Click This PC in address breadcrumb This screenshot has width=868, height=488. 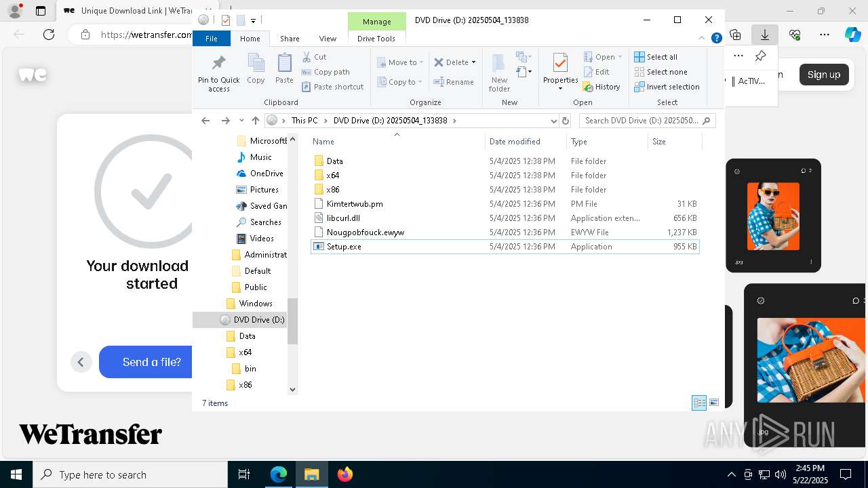coord(304,121)
